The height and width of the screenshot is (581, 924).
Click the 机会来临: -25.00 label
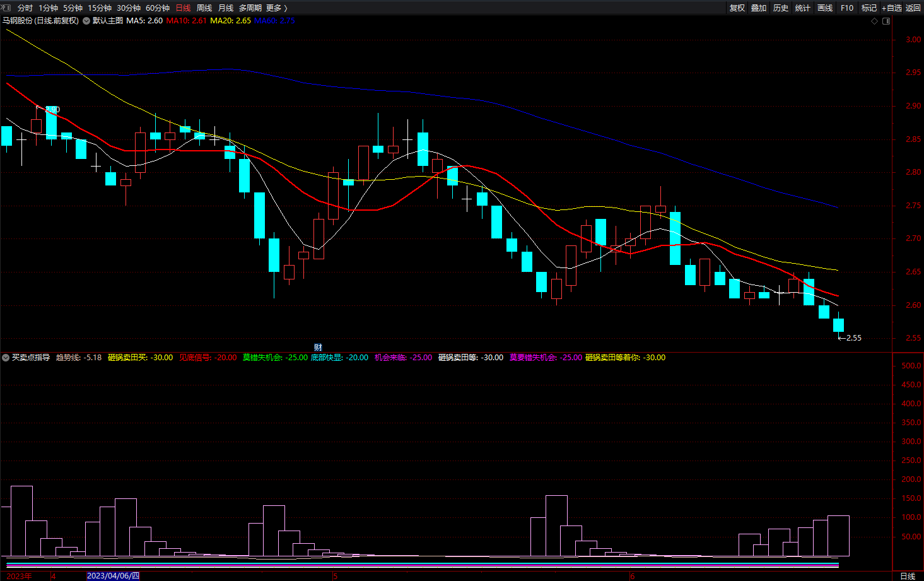[404, 358]
